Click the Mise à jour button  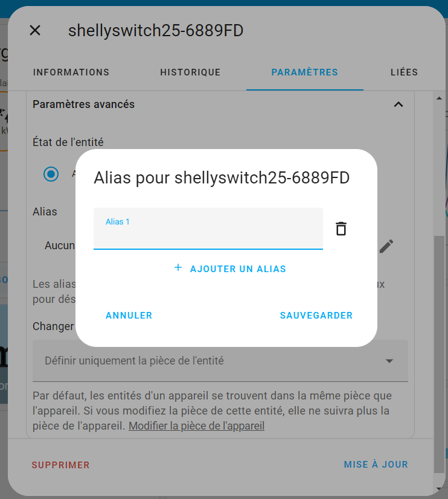pos(376,465)
